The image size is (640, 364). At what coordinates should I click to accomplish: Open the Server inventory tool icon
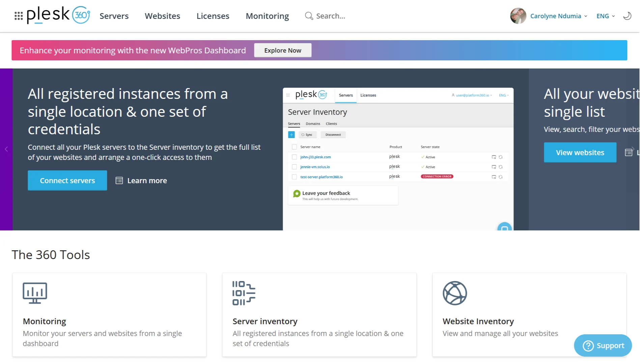coord(244,293)
